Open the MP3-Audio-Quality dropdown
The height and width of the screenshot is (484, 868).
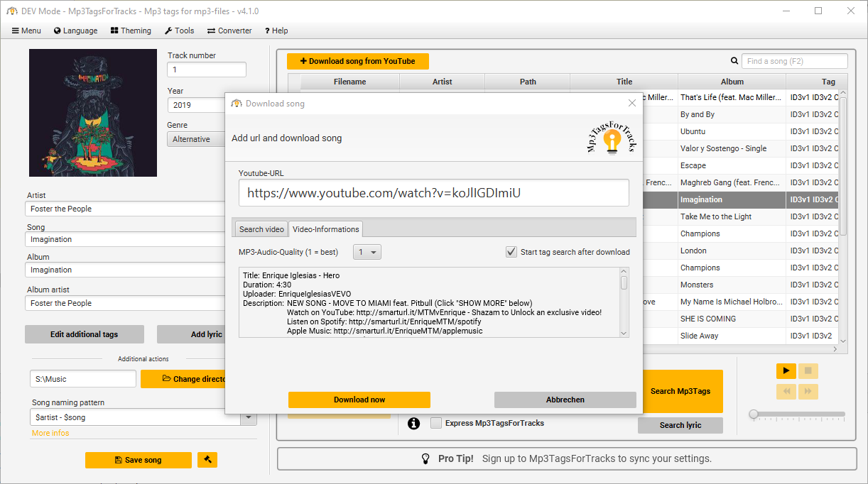pos(367,252)
